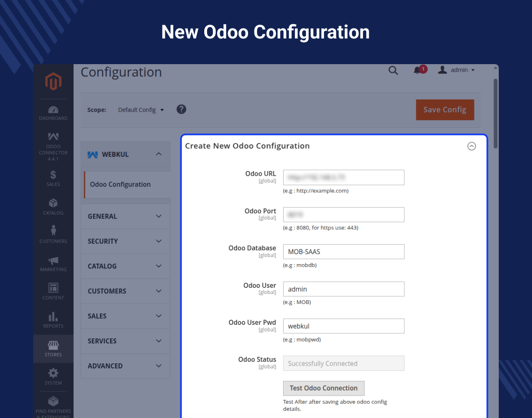Focus the Odoo URL input field
The image size is (532, 418).
coord(344,178)
